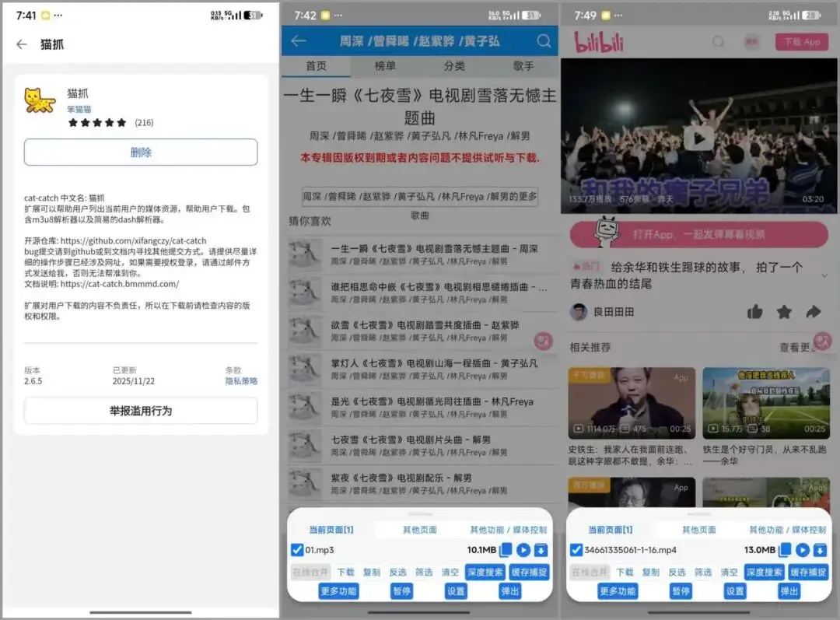Tap the 下载 App button on bilibili
840x620 pixels.
[x=802, y=42]
